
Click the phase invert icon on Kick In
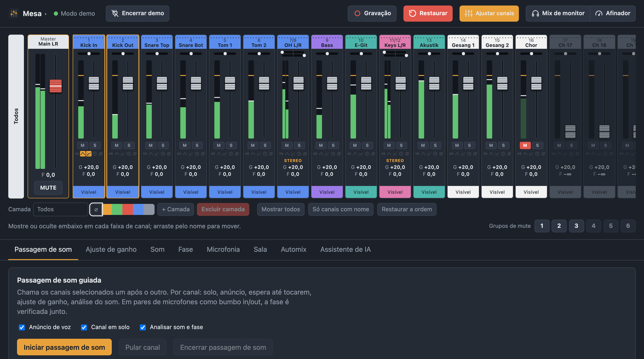(101, 154)
